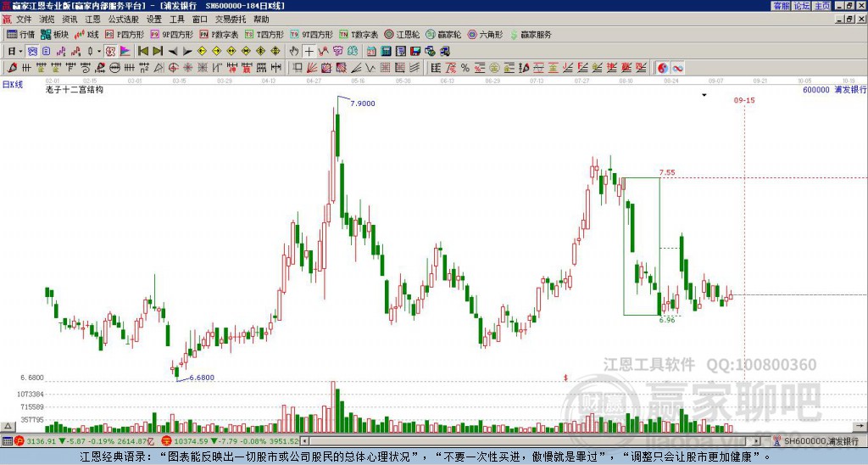The image size is (868, 465).
Task: Launch the 江恩轮 Gann wheel
Action: [x=402, y=34]
